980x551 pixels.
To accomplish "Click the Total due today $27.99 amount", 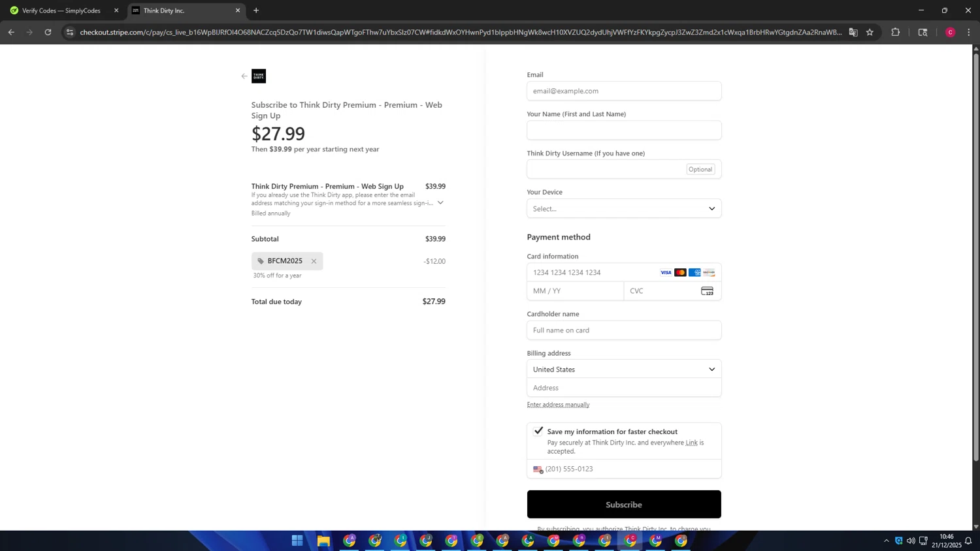I will (434, 302).
